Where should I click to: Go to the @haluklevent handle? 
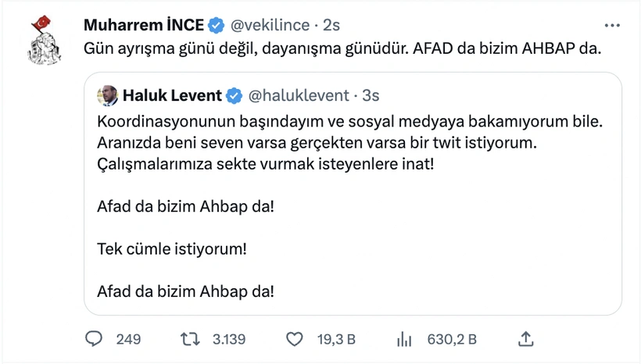point(298,96)
